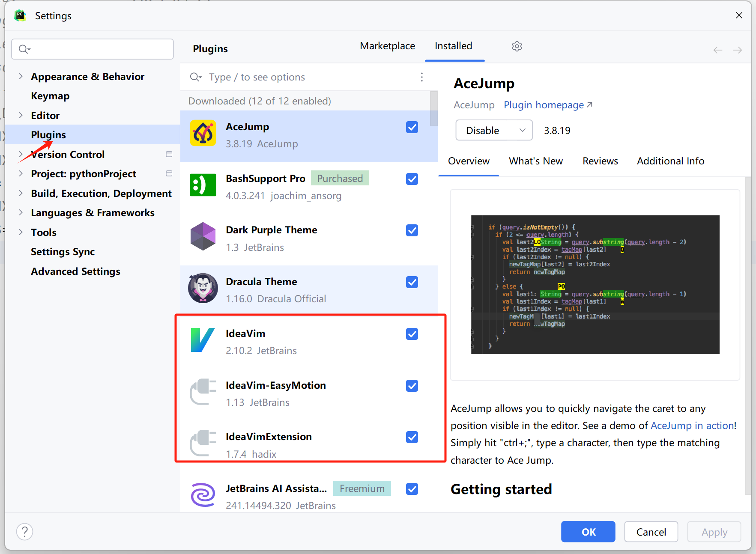The width and height of the screenshot is (756, 554).
Task: Click the Dark Purple Theme icon
Action: [203, 236]
